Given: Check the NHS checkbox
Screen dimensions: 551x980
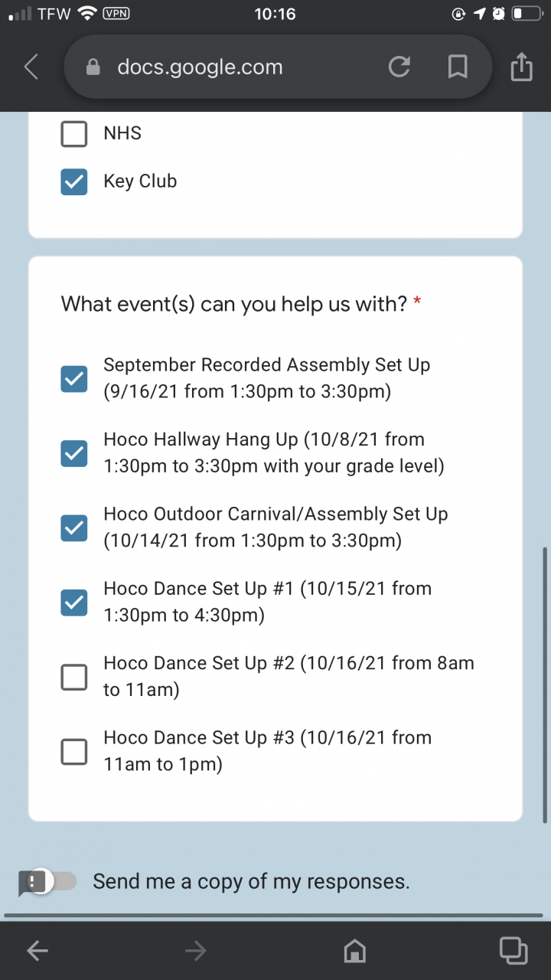Looking at the screenshot, I should tap(74, 134).
